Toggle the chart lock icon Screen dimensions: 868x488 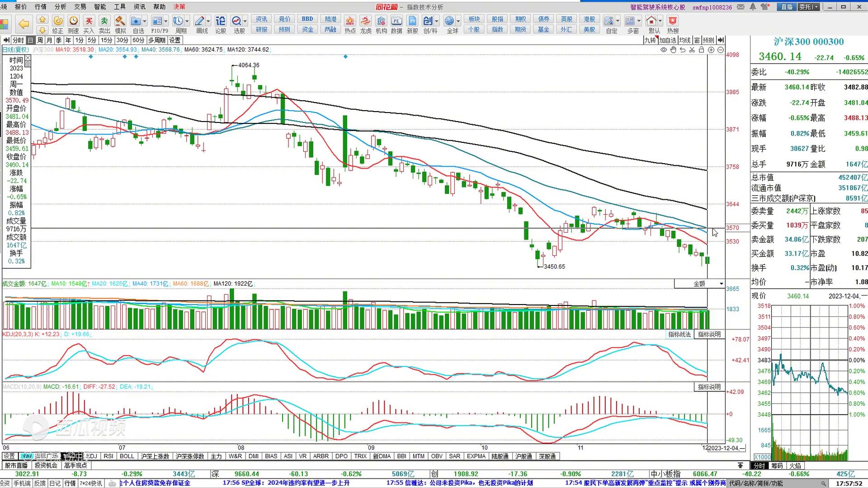coord(702,50)
